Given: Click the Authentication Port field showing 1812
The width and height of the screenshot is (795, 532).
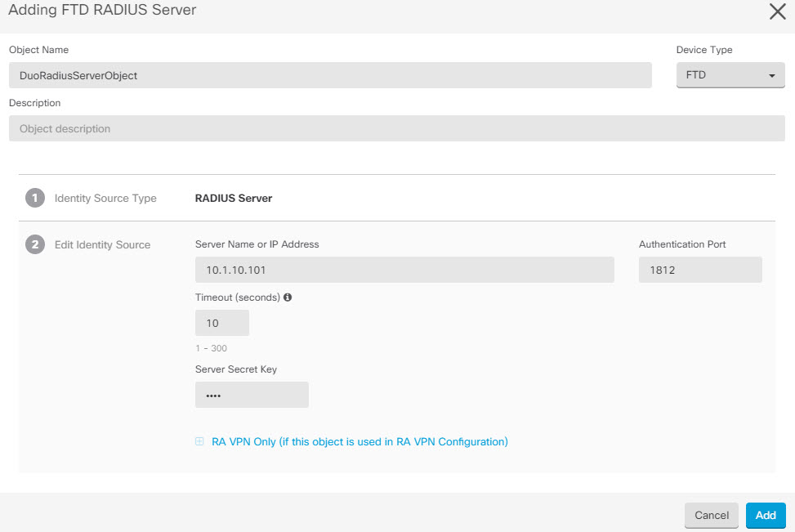Looking at the screenshot, I should coord(699,270).
